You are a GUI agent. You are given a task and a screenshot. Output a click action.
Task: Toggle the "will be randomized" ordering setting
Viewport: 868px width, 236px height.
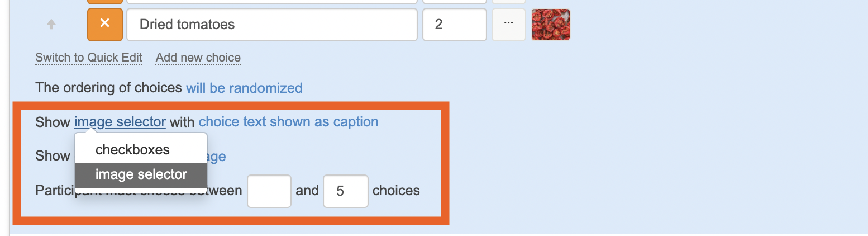[x=244, y=88]
